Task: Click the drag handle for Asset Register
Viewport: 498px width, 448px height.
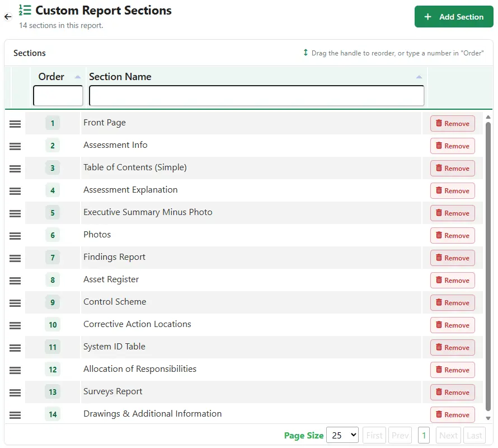Action: 15,281
